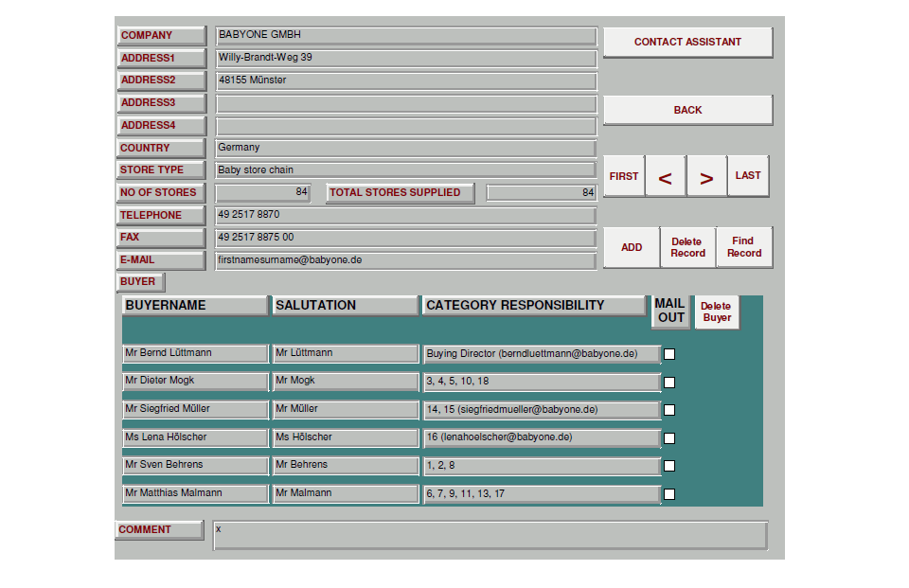Click CATEGORY RESPONSIBILITY column header
Image resolution: width=909 pixels, height=588 pixels.
[534, 306]
